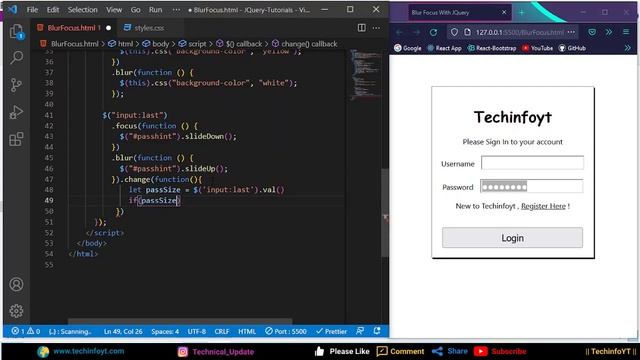The height and width of the screenshot is (360, 640).
Task: Click HTML language mode in status bar
Action: tap(247, 331)
